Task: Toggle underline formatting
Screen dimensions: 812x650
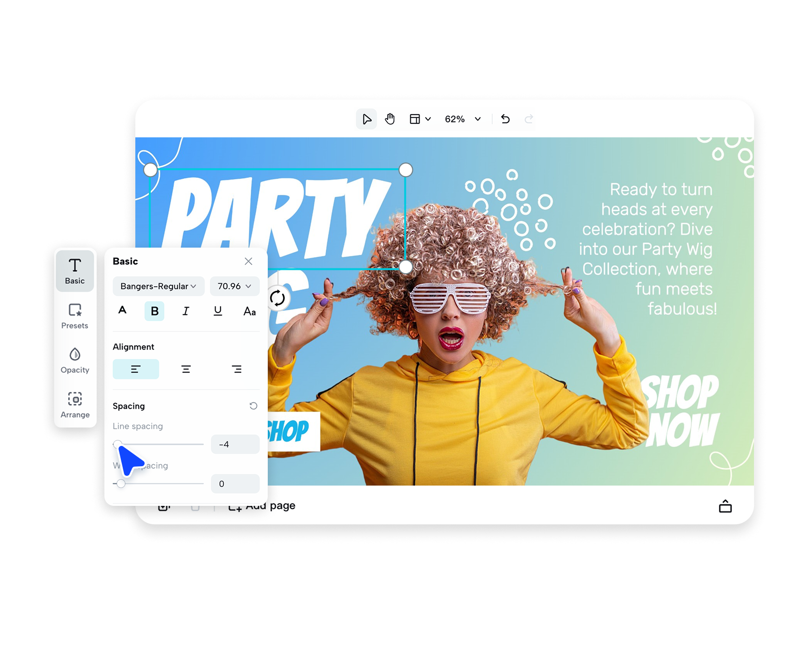Action: pos(218,311)
